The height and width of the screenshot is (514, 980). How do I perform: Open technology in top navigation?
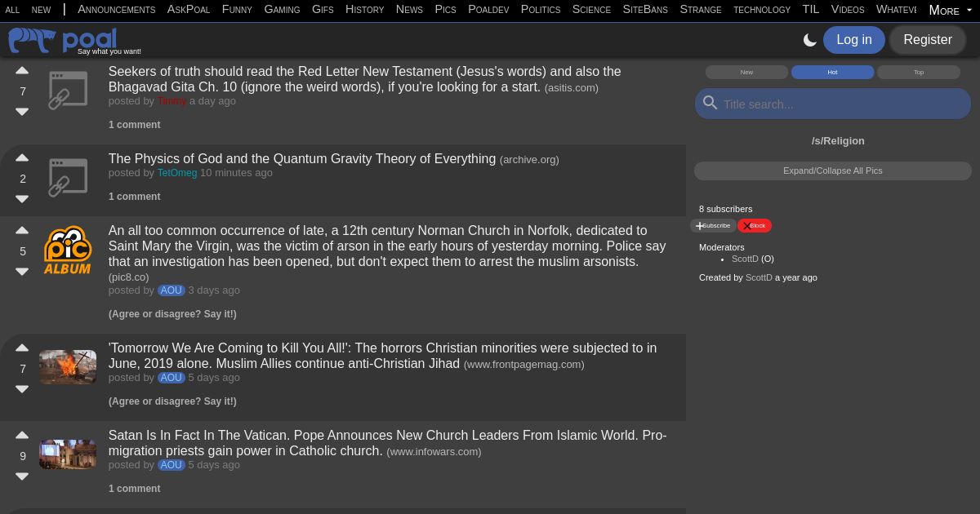(762, 10)
